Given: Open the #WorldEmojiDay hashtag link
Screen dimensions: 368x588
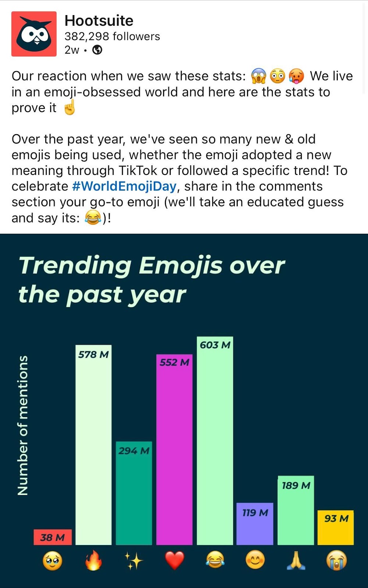Looking at the screenshot, I should [x=124, y=186].
